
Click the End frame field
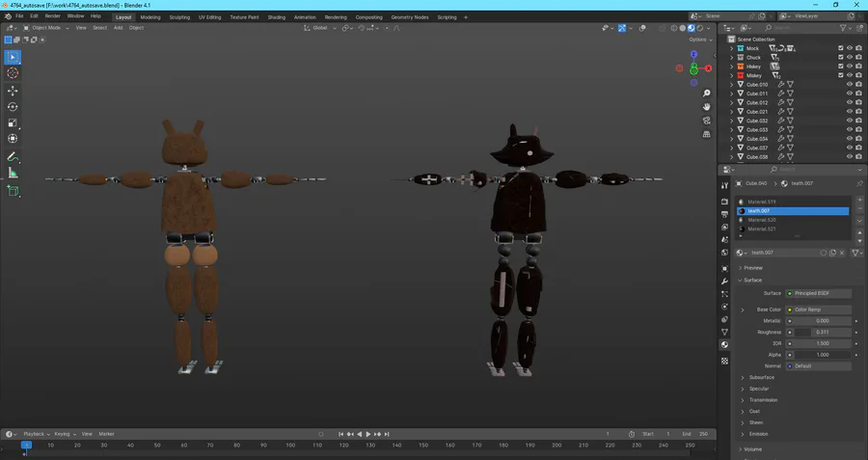coord(695,434)
